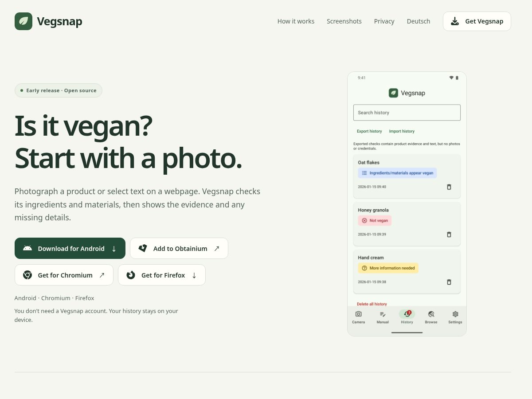The width and height of the screenshot is (532, 399).
Task: Click the Download for Android button
Action: tap(70, 248)
